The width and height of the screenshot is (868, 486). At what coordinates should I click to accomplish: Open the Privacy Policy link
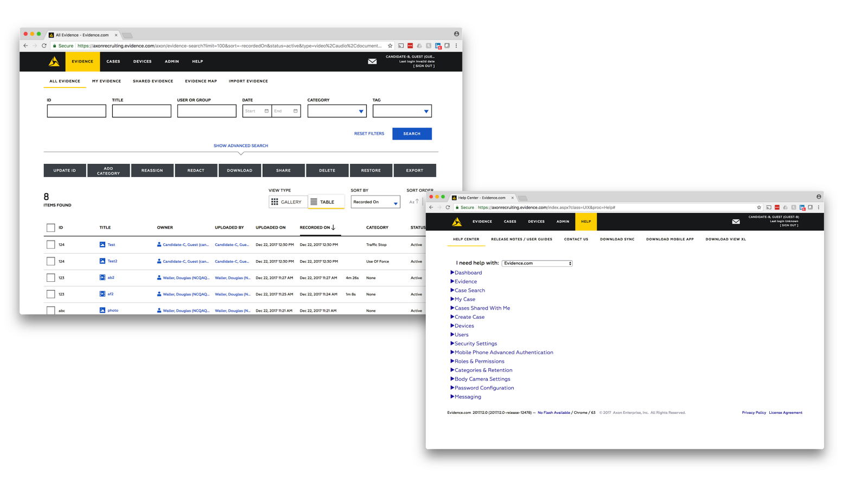pyautogui.click(x=754, y=413)
